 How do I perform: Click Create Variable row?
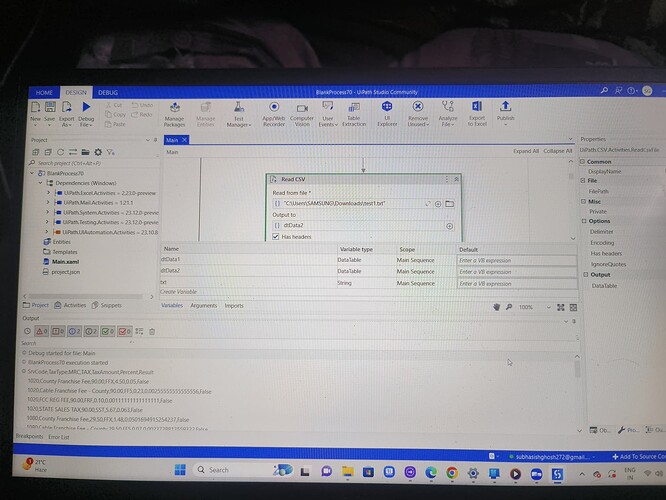pos(178,292)
